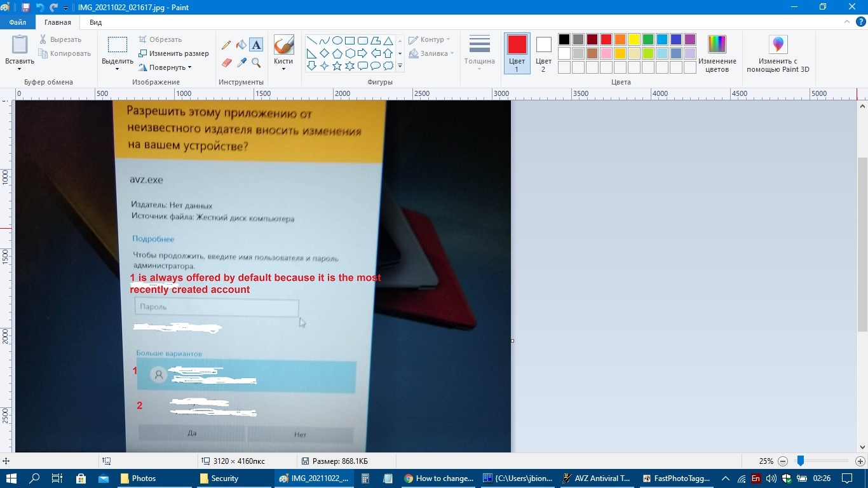Click the Undo arrow in quick access toolbar

coord(40,7)
